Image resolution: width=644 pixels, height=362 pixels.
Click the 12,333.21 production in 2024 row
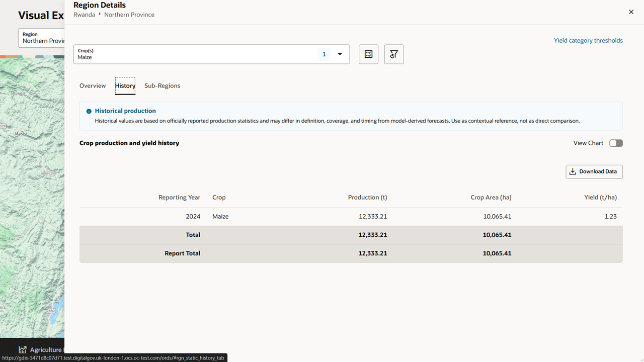click(373, 216)
